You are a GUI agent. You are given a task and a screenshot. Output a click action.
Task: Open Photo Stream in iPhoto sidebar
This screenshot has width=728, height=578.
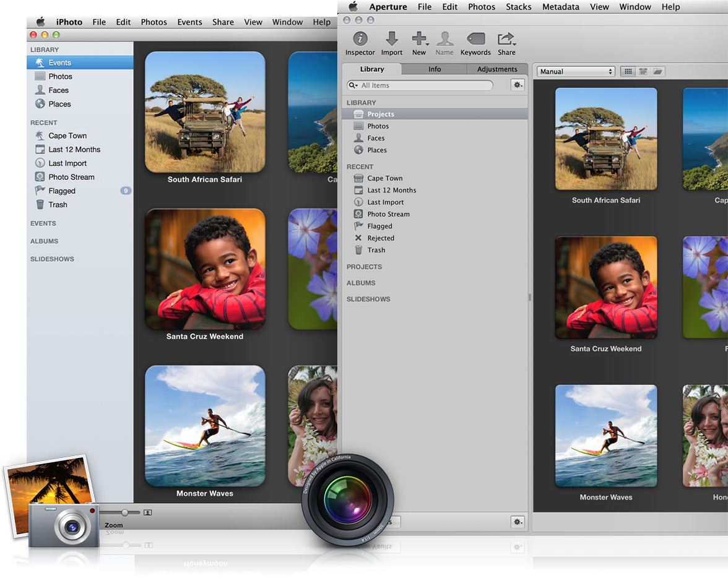click(71, 177)
